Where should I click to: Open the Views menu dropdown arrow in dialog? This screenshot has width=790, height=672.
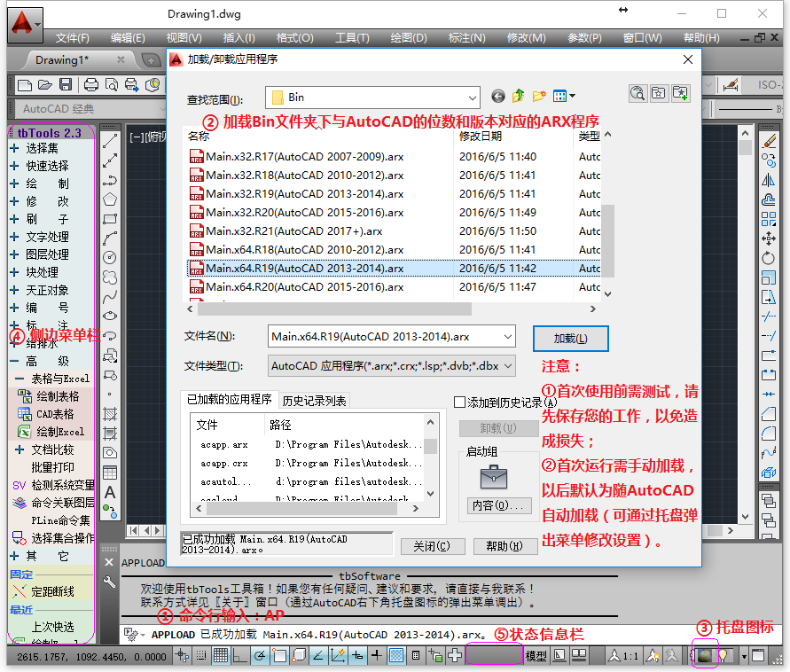click(573, 96)
